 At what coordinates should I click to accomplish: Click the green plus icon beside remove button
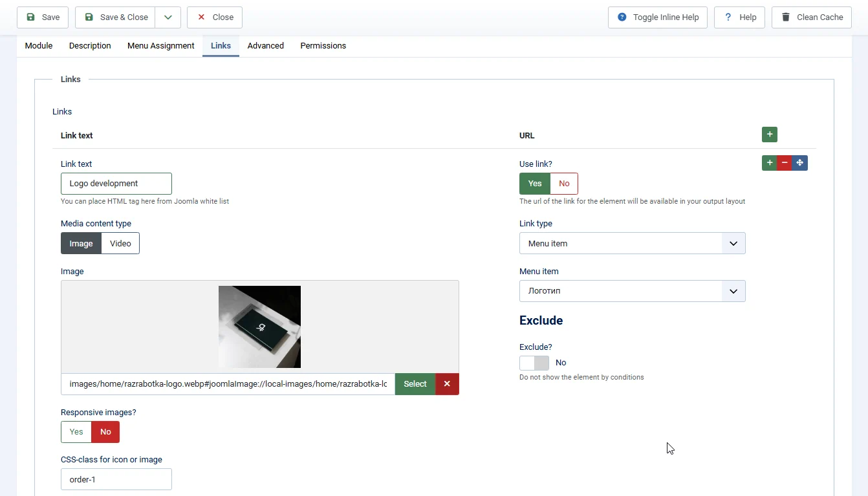point(769,163)
